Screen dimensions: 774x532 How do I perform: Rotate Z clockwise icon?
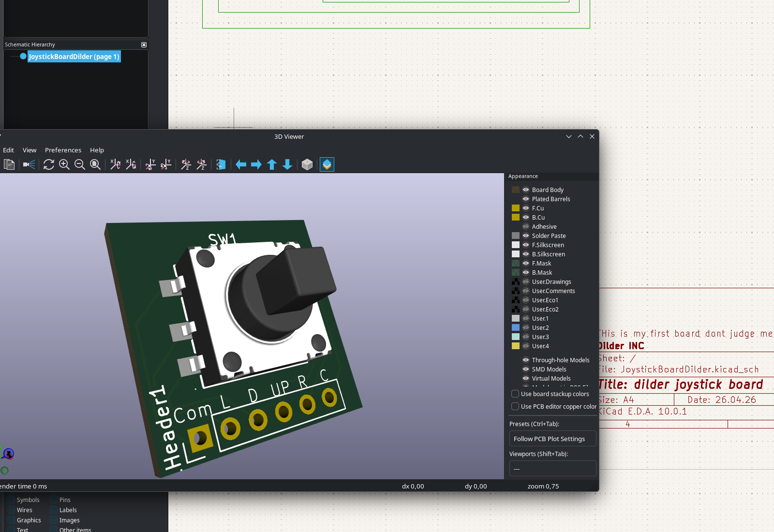[186, 164]
